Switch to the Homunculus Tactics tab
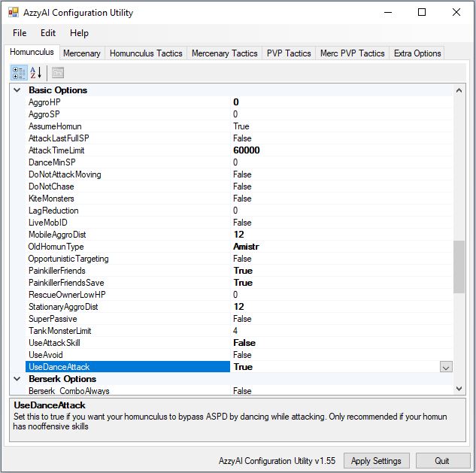Screen dimensions: 476x473 tap(146, 53)
